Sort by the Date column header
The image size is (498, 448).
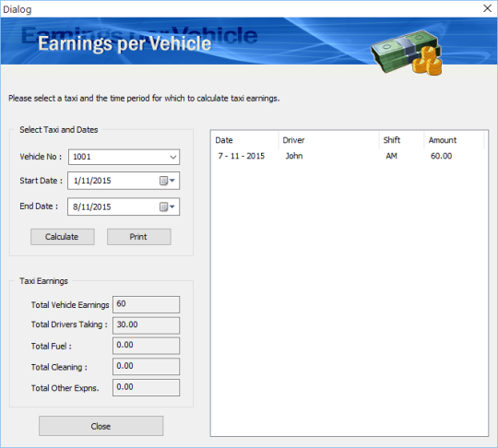coord(245,140)
